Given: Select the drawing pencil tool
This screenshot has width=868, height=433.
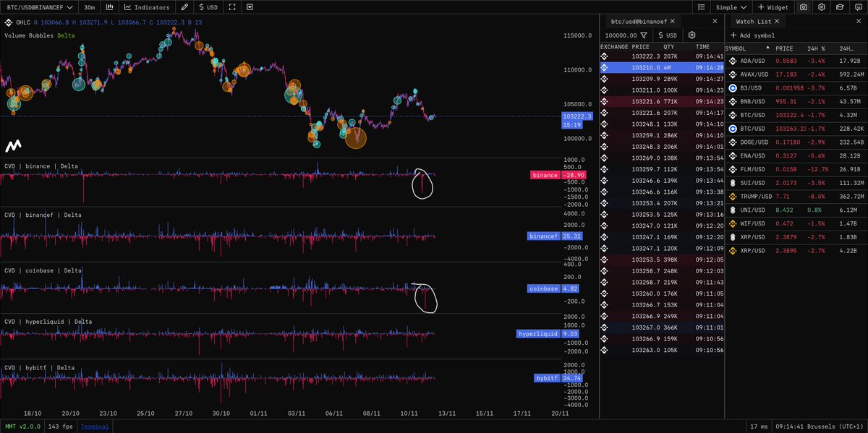Looking at the screenshot, I should 184,7.
